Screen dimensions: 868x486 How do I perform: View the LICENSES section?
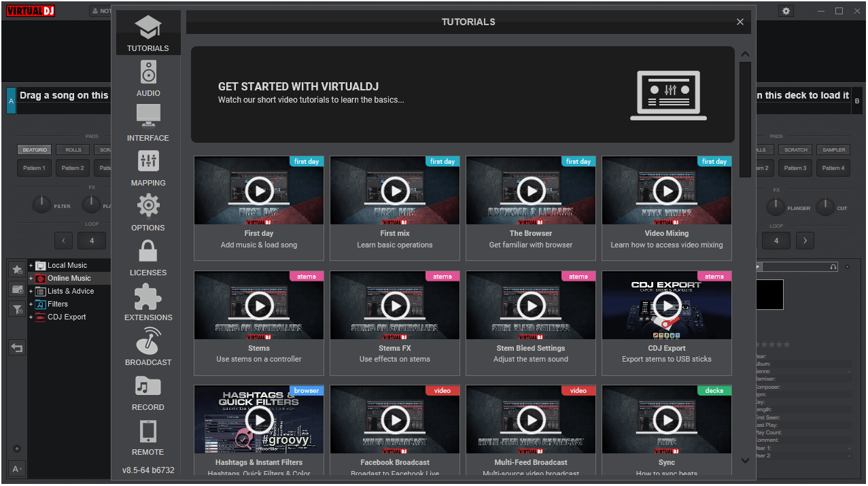[147, 256]
